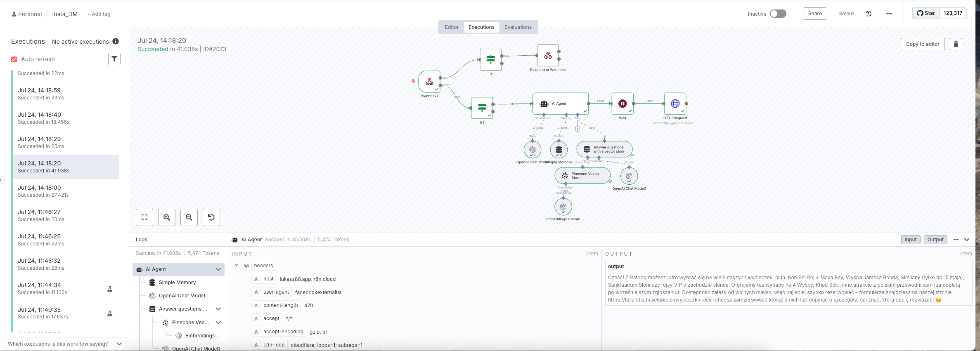The width and height of the screenshot is (980, 351).
Task: Select OpenAI Chat Model in logs tree
Action: tap(182, 296)
